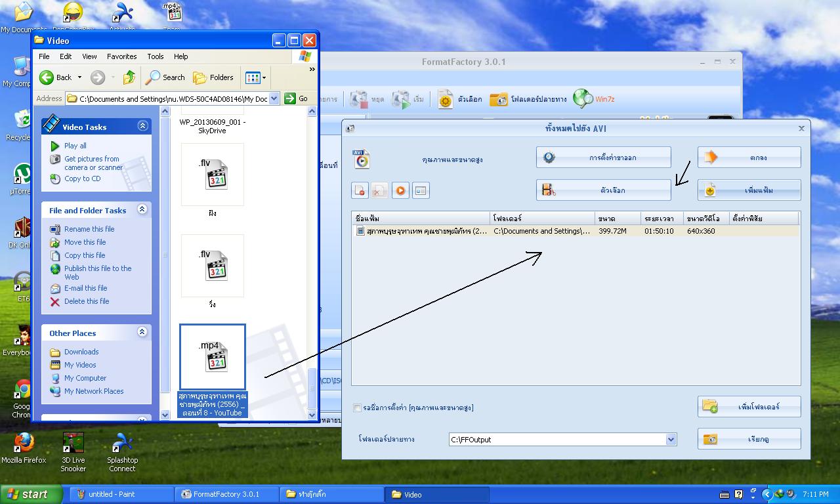Open Search in the Video window toolbar
The height and width of the screenshot is (504, 840).
[166, 77]
